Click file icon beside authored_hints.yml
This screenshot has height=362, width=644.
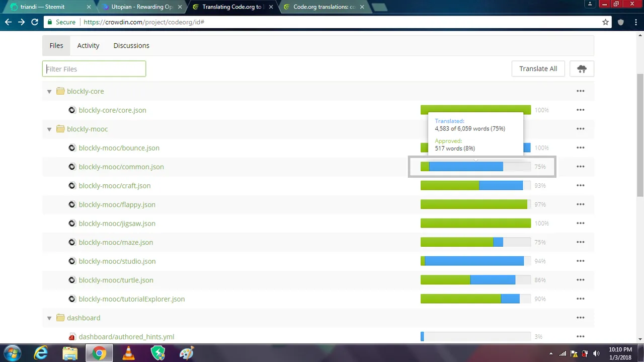(72, 337)
